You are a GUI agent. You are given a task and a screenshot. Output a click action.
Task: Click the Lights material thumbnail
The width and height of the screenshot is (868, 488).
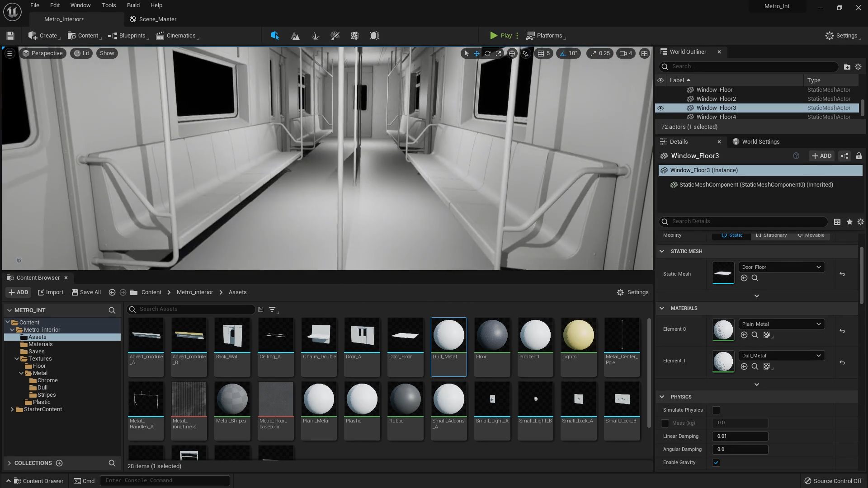pos(578,335)
